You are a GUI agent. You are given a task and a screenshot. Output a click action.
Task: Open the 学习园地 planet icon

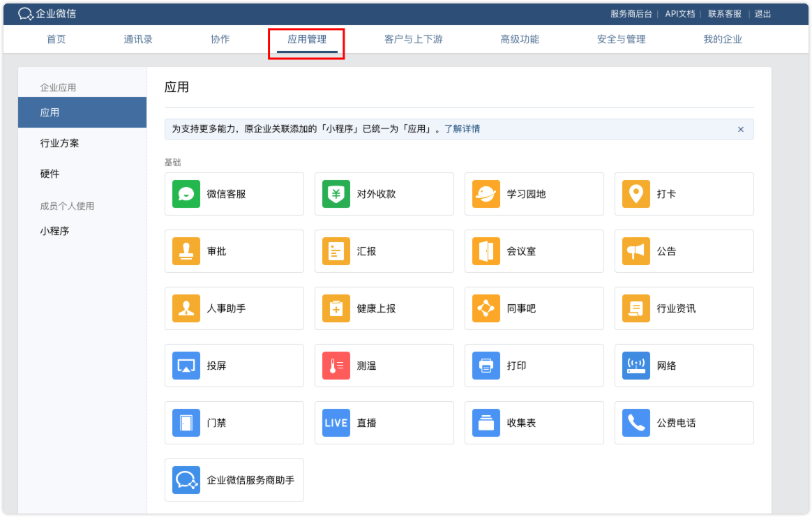point(486,194)
